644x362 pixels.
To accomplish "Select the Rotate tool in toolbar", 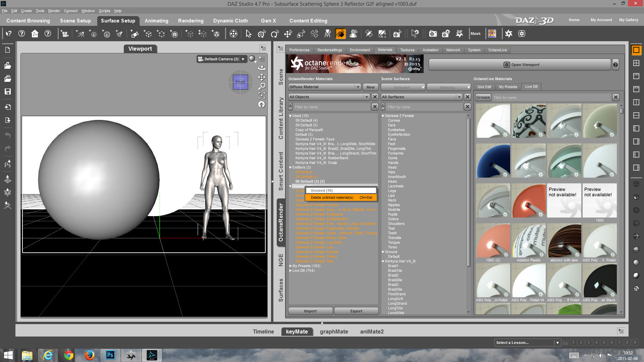I will coord(274,34).
